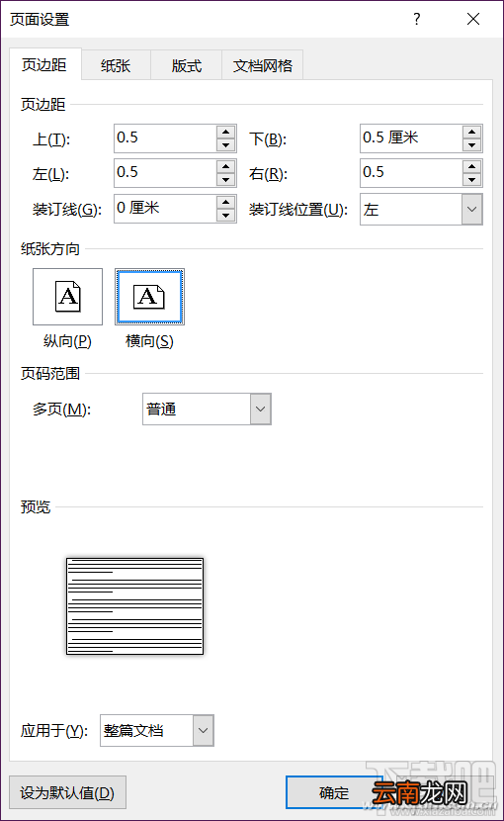Open the 文档网格 tab
504x821 pixels.
pos(263,65)
